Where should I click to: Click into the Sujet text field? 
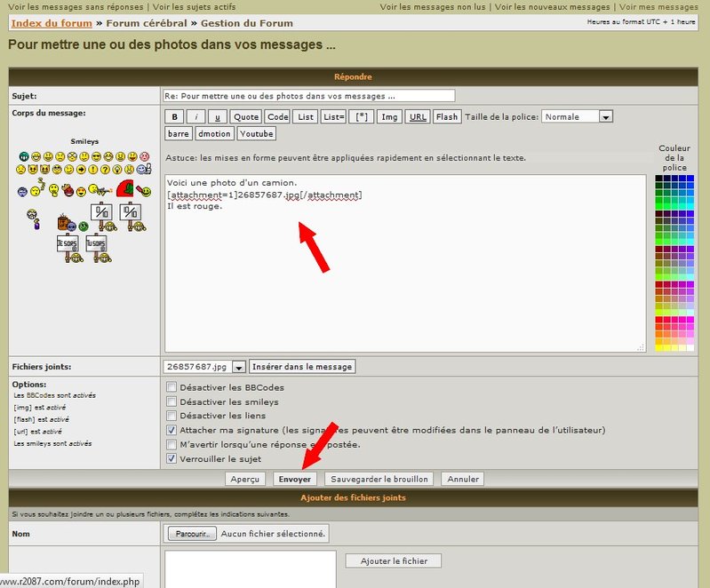[308, 95]
